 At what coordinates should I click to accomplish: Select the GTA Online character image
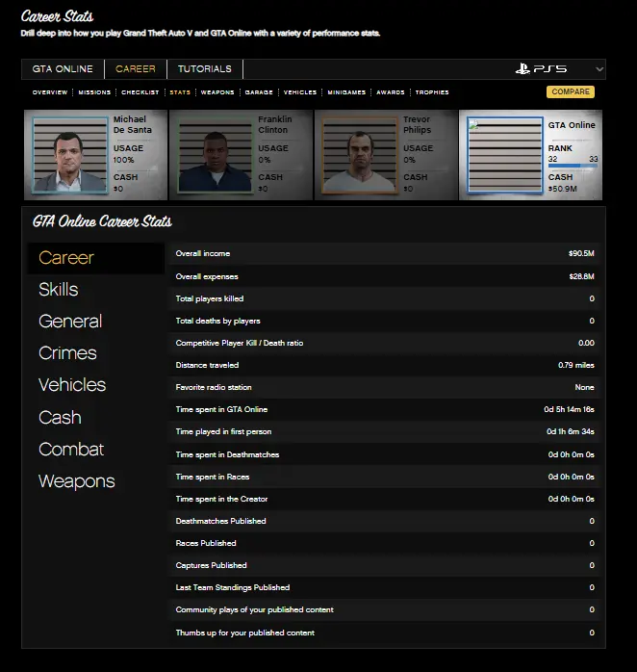coord(504,156)
